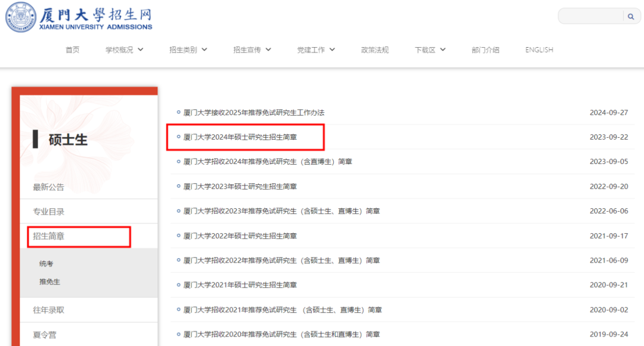The image size is (644, 346).
Task: Click the date 2021-06-09
Action: pos(609,261)
